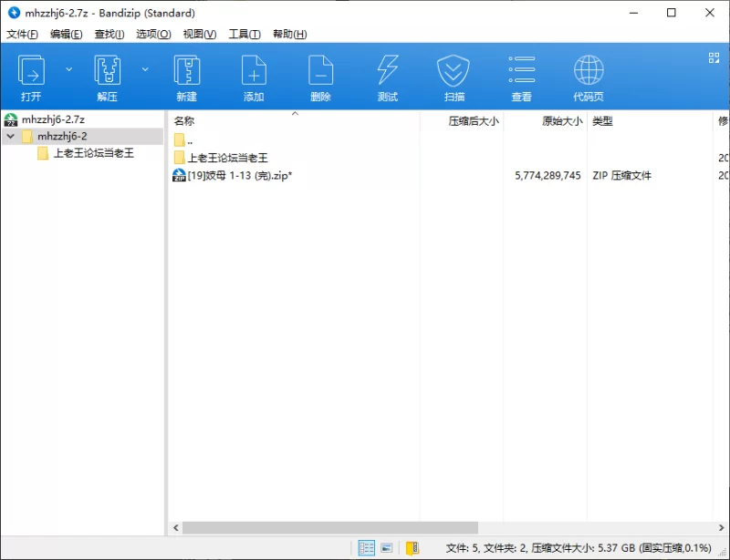The image size is (730, 560).
Task: Open the 文件(F) menu
Action: point(22,34)
